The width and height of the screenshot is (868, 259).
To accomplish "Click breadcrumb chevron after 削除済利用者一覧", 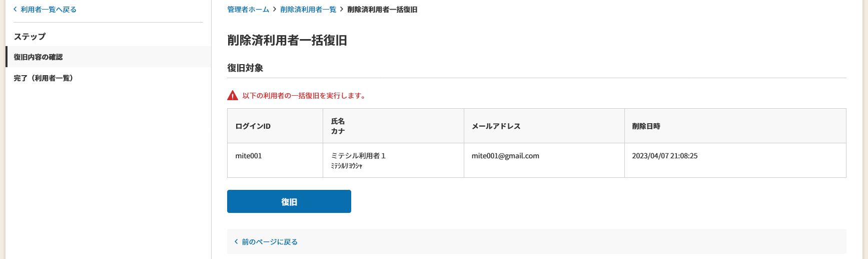I will 342,9.
